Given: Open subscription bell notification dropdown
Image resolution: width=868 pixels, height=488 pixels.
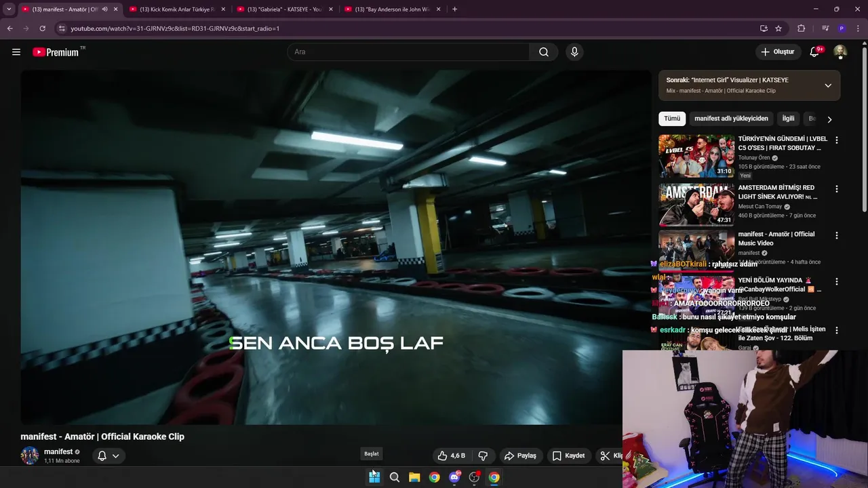Looking at the screenshot, I should pyautogui.click(x=108, y=455).
